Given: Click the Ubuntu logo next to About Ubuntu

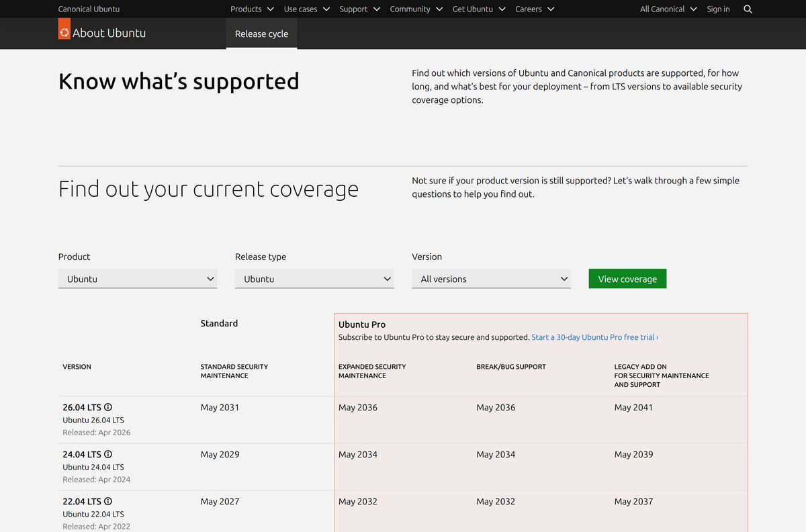Looking at the screenshot, I should (x=64, y=29).
